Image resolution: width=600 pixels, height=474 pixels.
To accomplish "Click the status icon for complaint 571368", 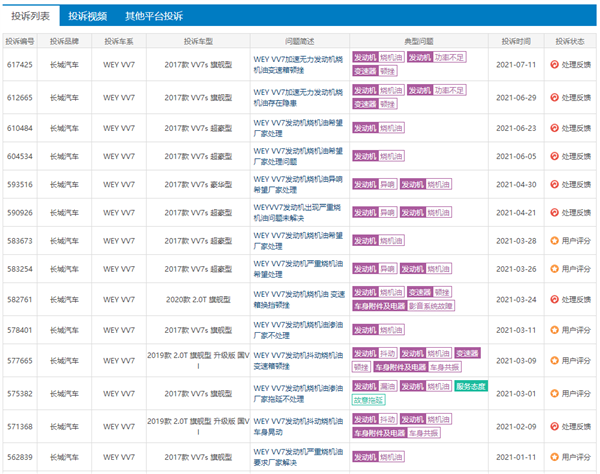I will pyautogui.click(x=554, y=426).
